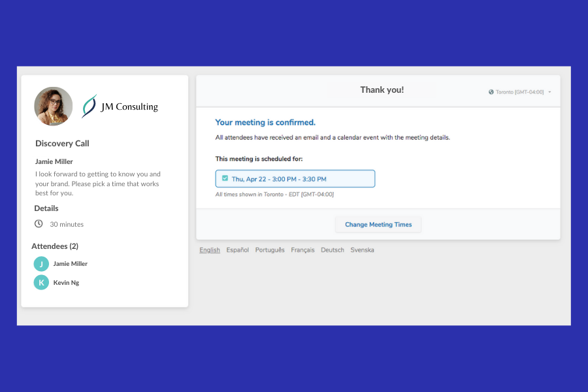Click the attendee name Jamie Miller
The height and width of the screenshot is (392, 588).
[x=70, y=264]
